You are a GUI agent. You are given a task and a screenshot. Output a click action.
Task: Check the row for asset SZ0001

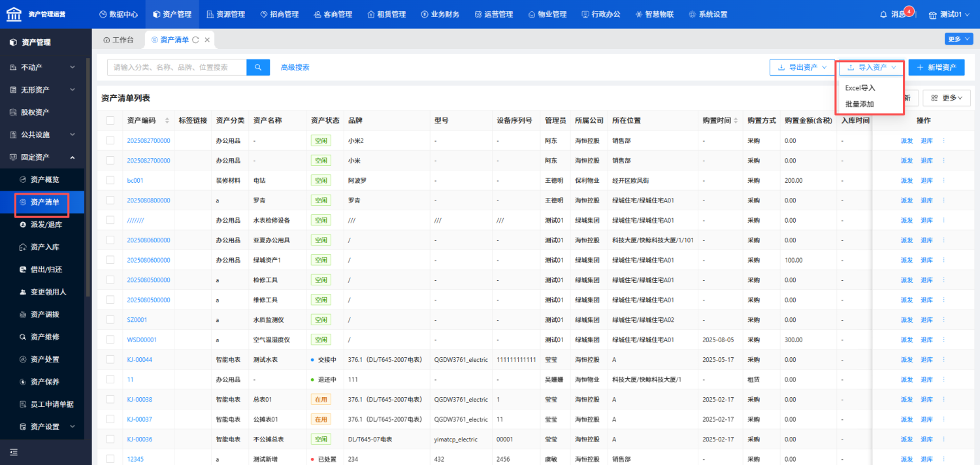pyautogui.click(x=110, y=320)
